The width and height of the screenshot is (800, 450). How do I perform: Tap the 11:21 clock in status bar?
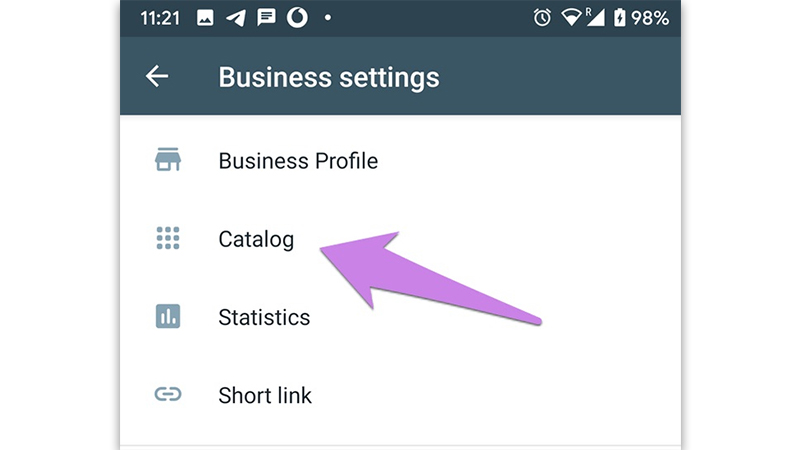click(158, 18)
